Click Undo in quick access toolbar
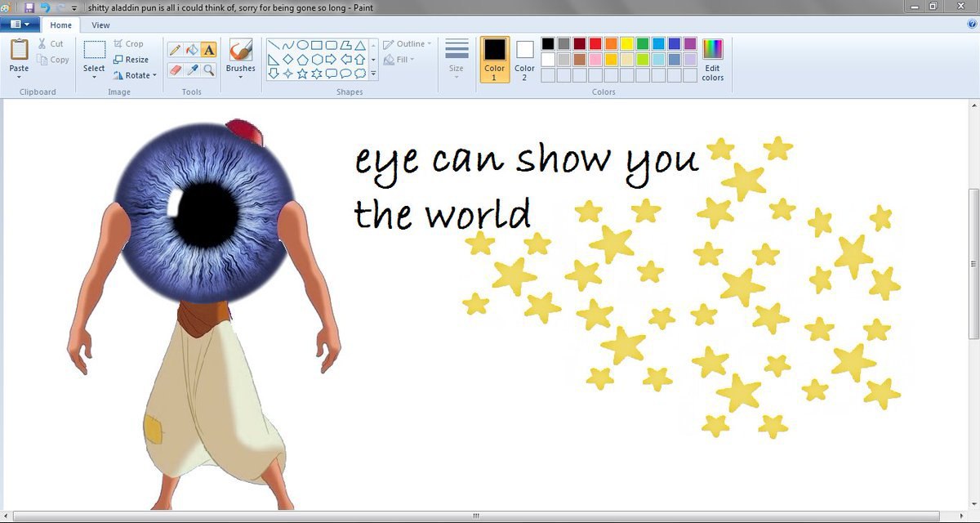This screenshot has height=523, width=980. click(x=45, y=7)
